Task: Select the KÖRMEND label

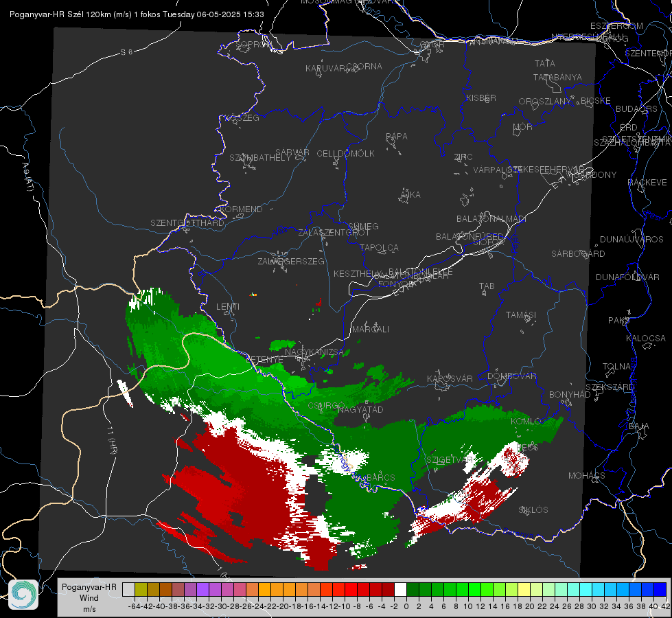Action: click(x=242, y=209)
